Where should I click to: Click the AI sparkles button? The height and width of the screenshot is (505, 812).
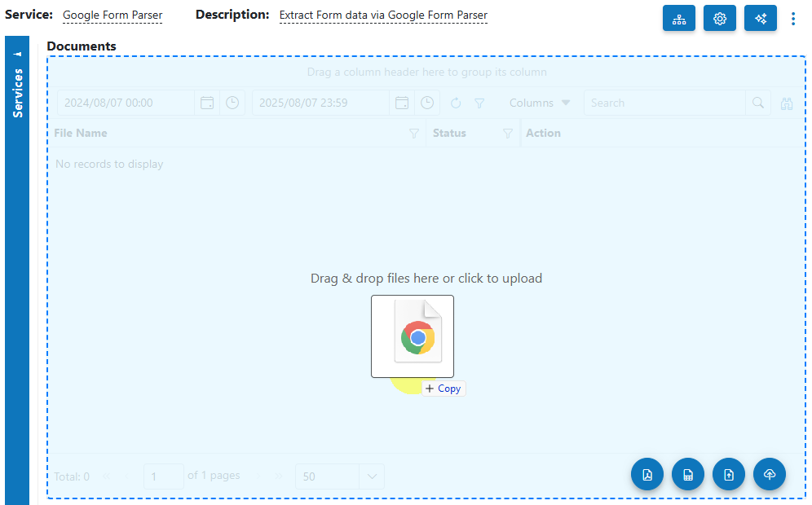tap(760, 19)
